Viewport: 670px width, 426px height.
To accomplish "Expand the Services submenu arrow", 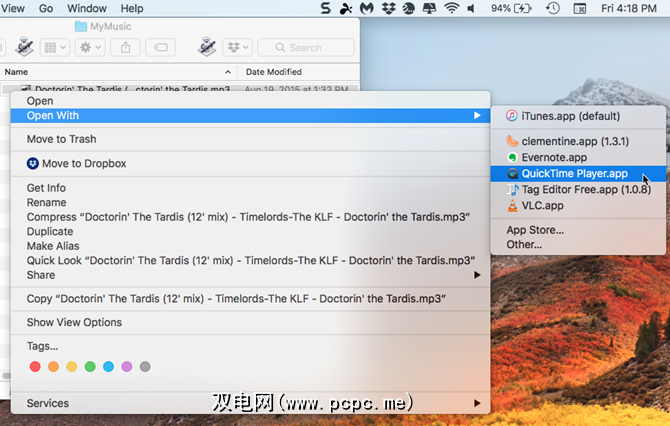I will pos(477,403).
